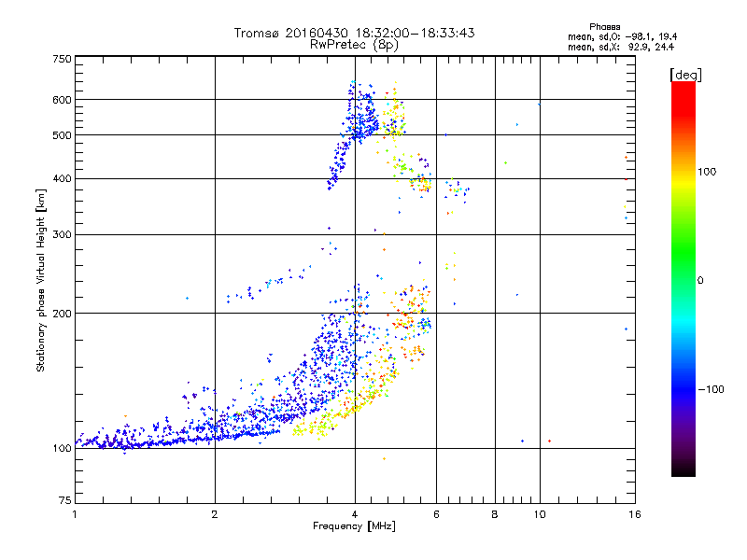This screenshot has height=560, width=747.
Task: Click the plot title 'Tromsø 20160430 18:32:00-18:33:43'
Action: click(x=354, y=33)
